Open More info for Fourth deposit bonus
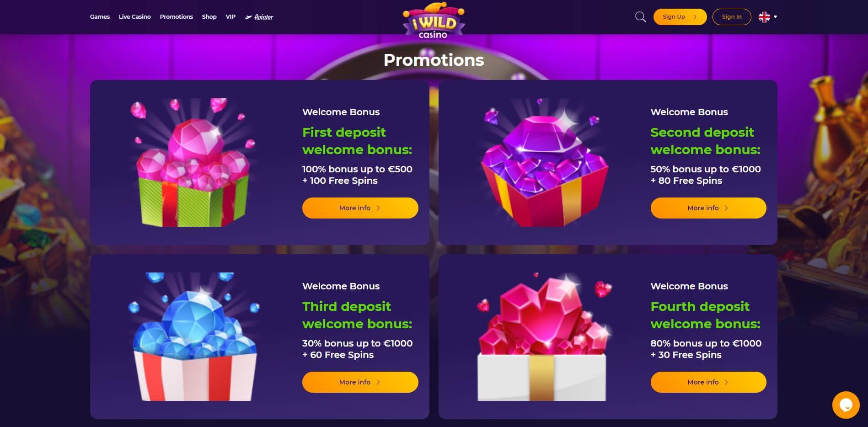The image size is (868, 427). pos(708,382)
